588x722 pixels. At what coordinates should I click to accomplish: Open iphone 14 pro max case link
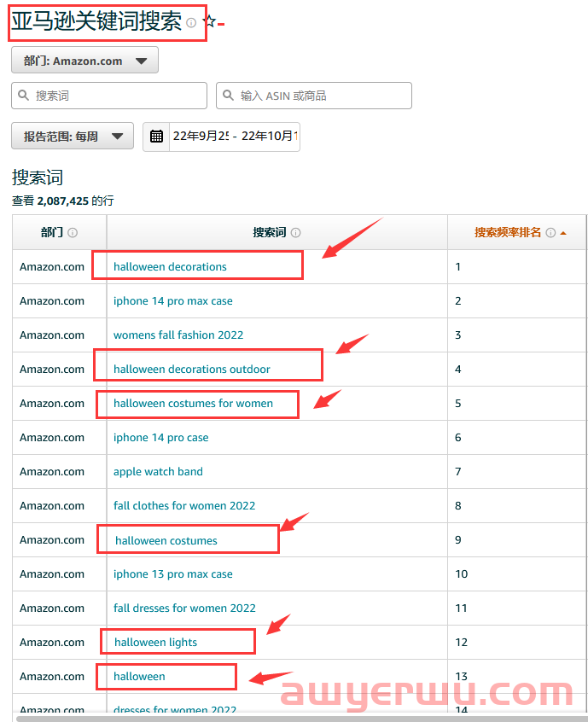pos(172,301)
